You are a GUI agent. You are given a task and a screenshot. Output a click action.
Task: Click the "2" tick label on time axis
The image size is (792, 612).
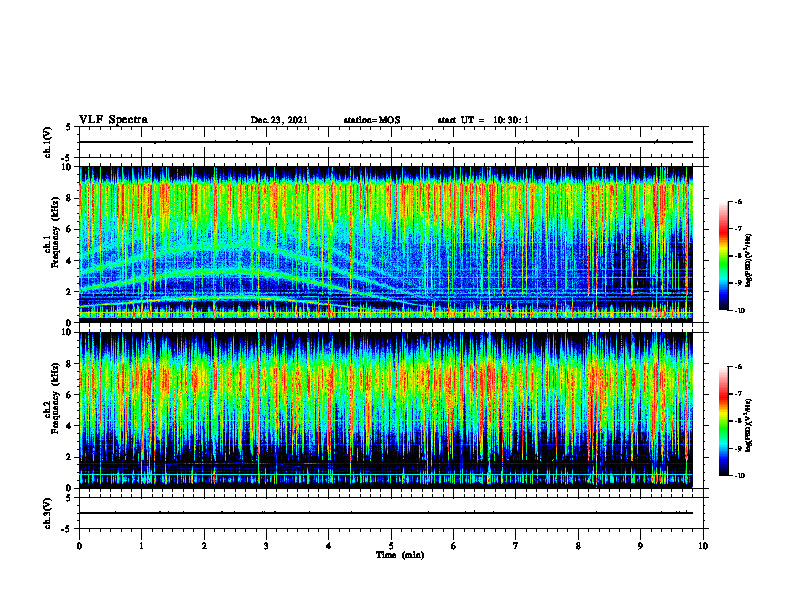(204, 546)
